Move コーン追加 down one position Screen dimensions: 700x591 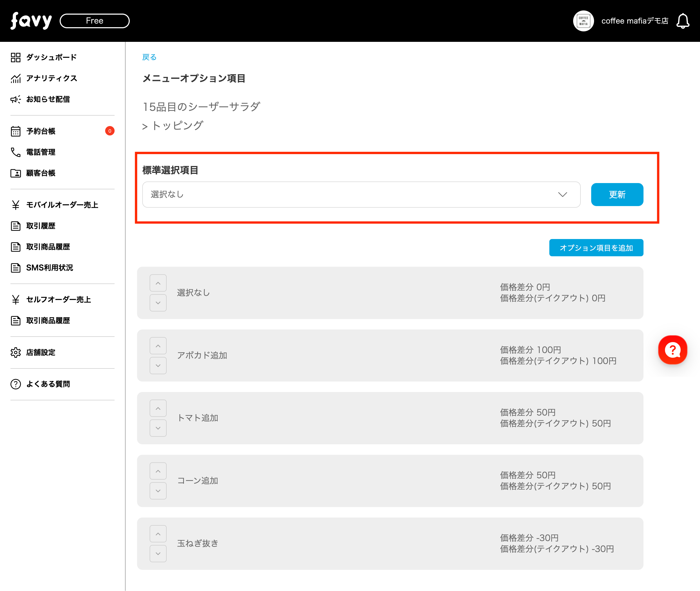pos(158,491)
